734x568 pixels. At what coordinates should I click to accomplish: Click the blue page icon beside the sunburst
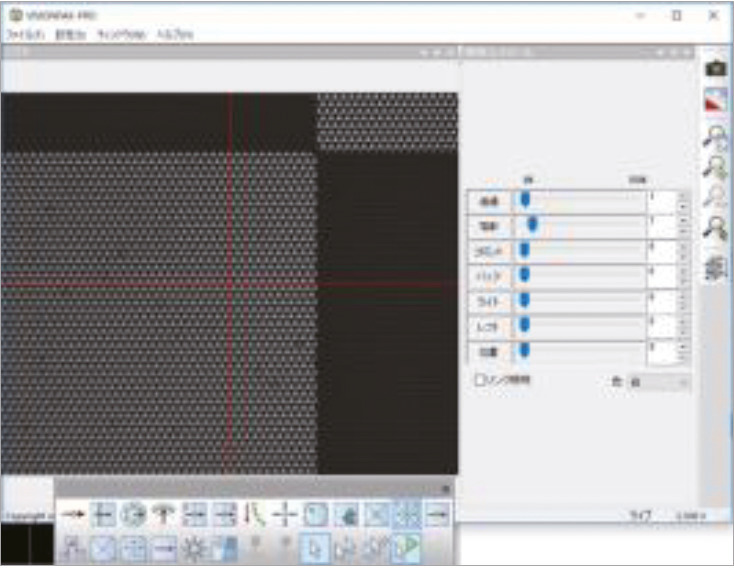[225, 547]
